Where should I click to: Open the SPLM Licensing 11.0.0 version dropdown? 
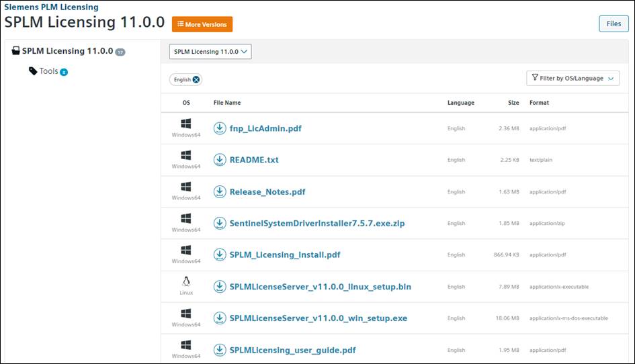(210, 51)
